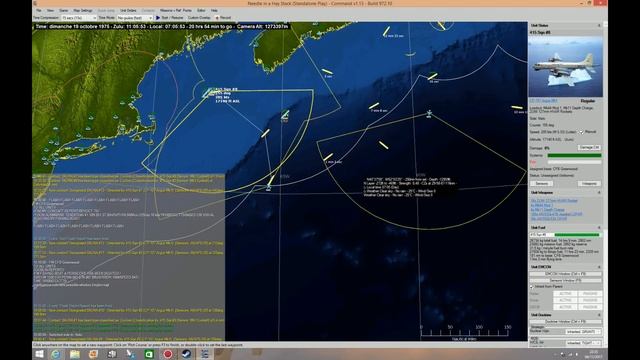Click the Command app icon in the taskbar

(x=205, y=354)
